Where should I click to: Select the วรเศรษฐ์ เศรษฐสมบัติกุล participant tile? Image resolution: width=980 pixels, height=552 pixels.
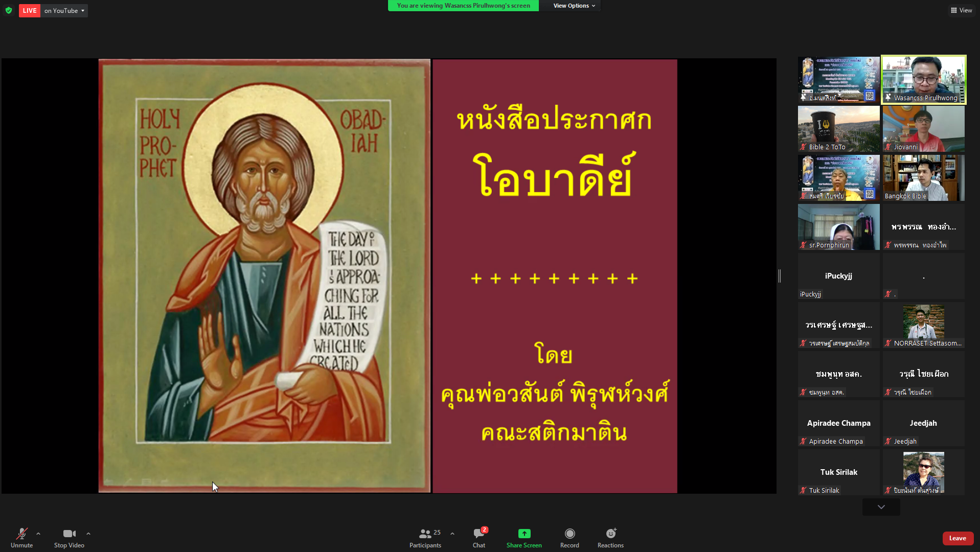[838, 325]
